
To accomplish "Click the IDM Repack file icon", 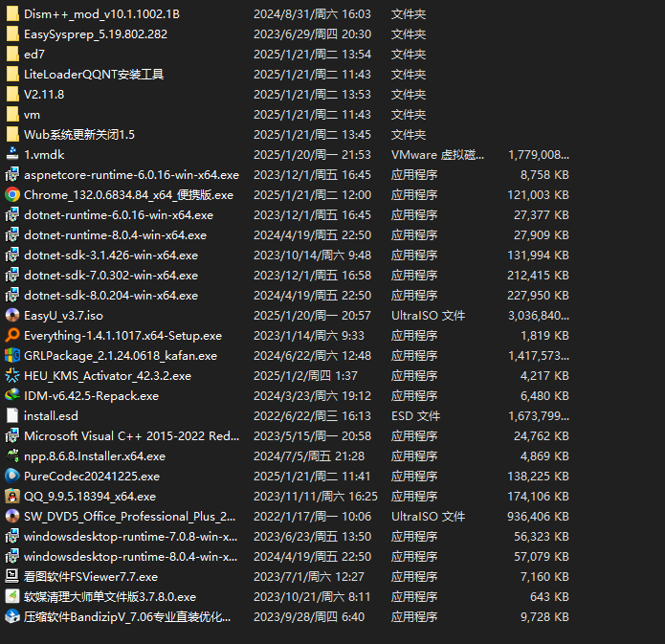I will [x=12, y=395].
